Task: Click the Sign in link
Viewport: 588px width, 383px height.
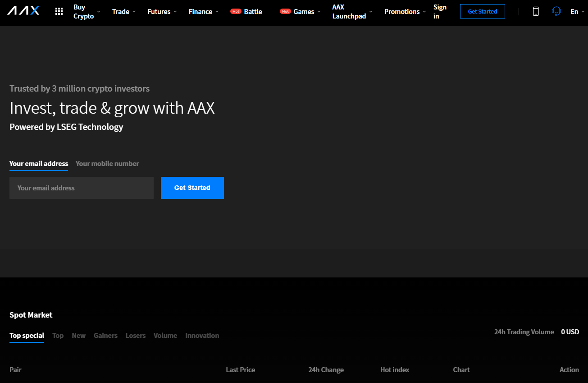Action: (440, 12)
